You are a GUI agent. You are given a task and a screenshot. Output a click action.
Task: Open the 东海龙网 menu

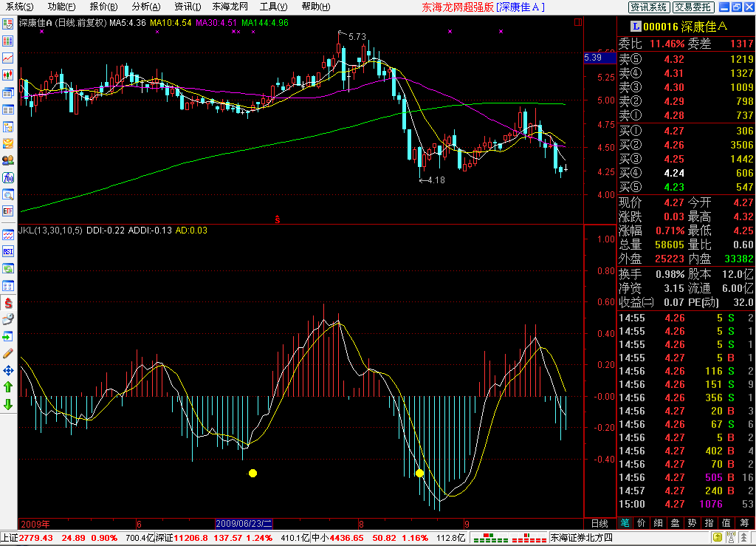pyautogui.click(x=230, y=7)
